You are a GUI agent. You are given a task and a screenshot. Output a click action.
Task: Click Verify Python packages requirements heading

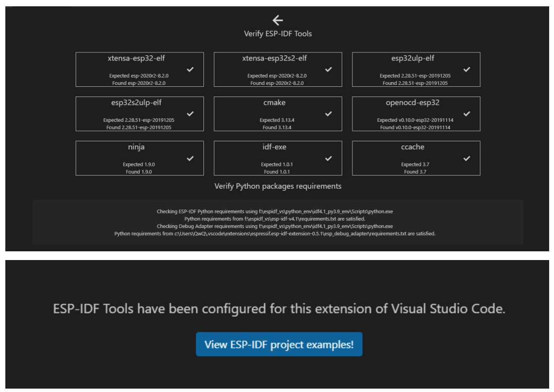click(278, 186)
